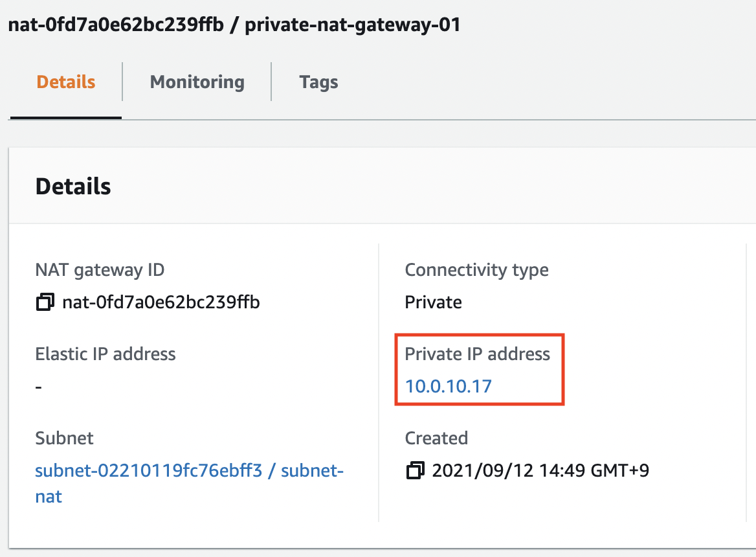Click the Elastic IP address field label

point(105,354)
